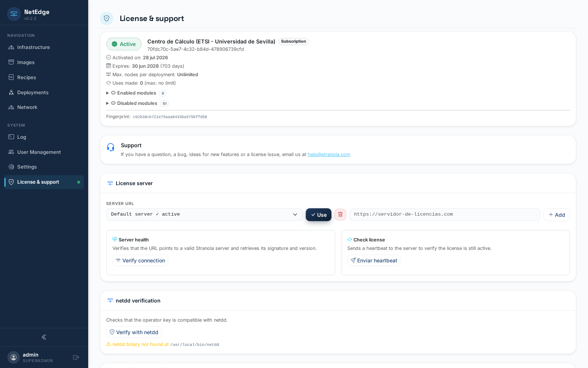
Task: Click the SUPERADMIN role label
Action: (38, 361)
